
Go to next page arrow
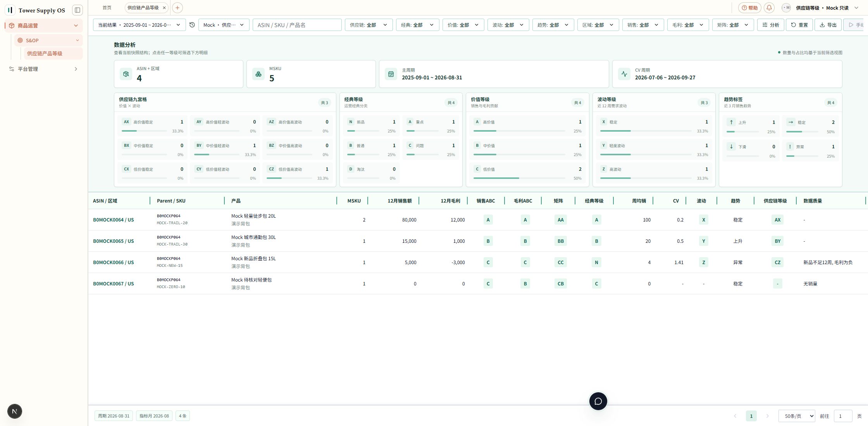pyautogui.click(x=767, y=416)
